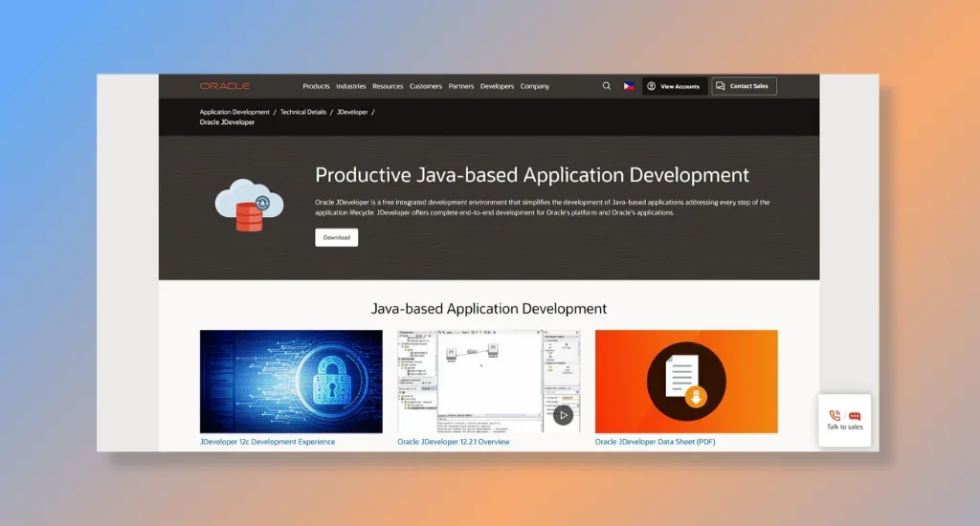Click the Oracle logo in the header
The height and width of the screenshot is (526, 980).
[x=224, y=86]
